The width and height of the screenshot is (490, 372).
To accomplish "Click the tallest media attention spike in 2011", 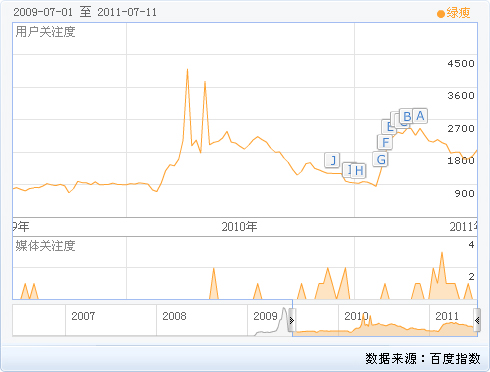I will click(442, 253).
